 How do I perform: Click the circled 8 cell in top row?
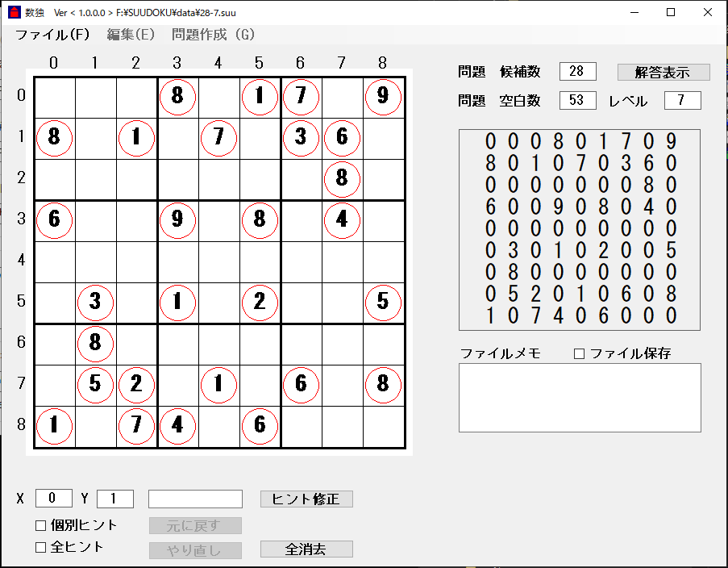177,96
